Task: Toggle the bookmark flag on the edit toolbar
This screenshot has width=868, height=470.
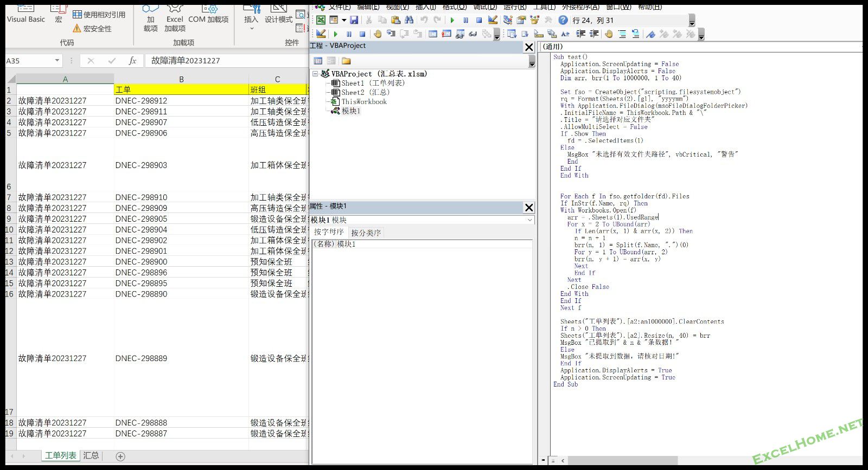Action: [650, 34]
